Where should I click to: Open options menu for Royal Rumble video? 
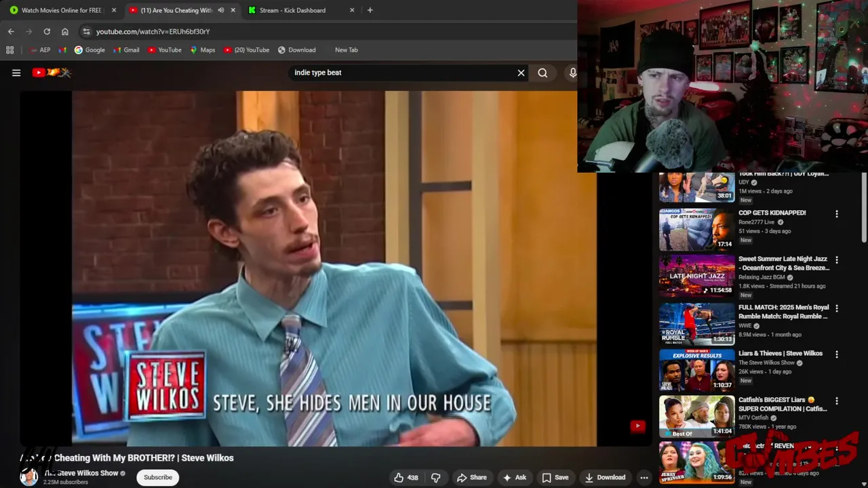(x=837, y=308)
